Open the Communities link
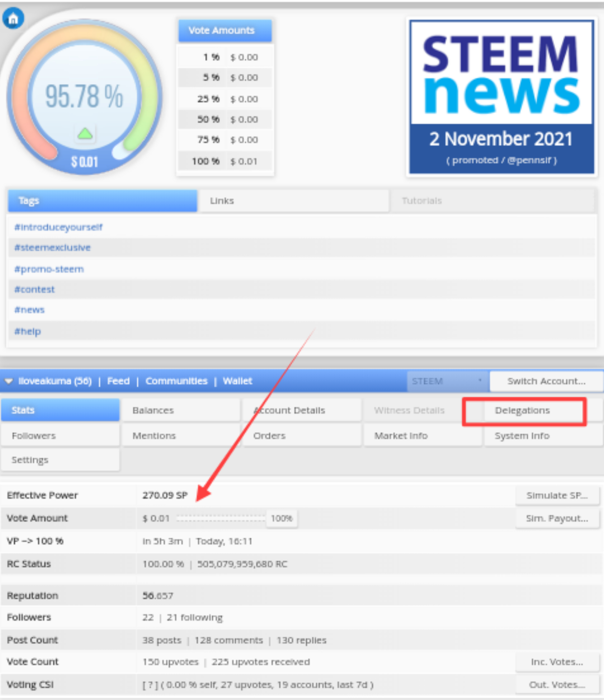Screen dimensions: 604x700 pyautogui.click(x=176, y=381)
